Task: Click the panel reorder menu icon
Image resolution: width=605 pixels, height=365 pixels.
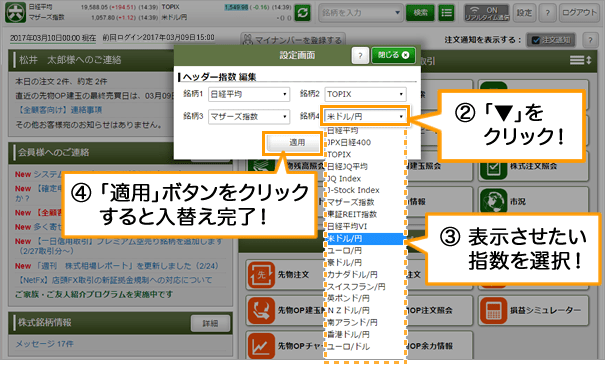Action: (x=580, y=60)
